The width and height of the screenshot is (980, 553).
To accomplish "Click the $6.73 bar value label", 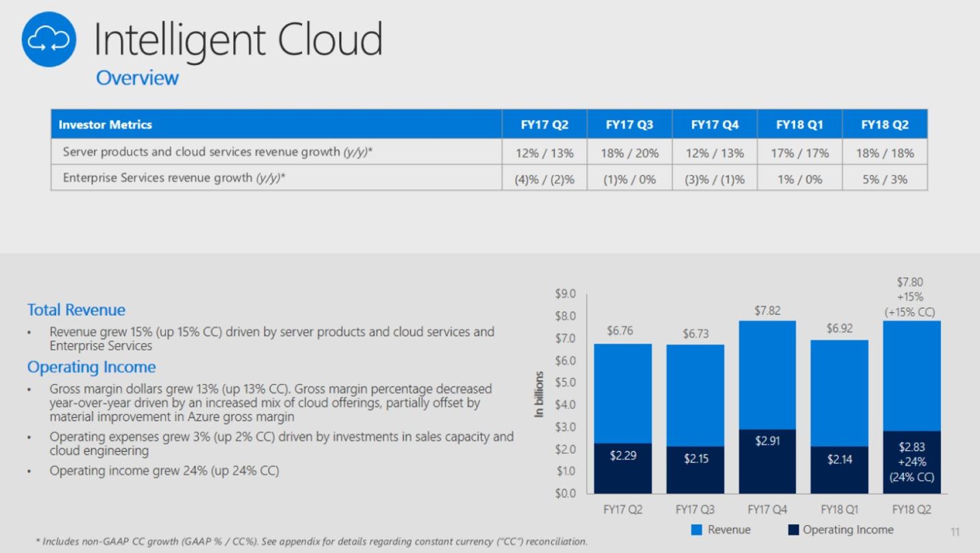I will [x=696, y=334].
